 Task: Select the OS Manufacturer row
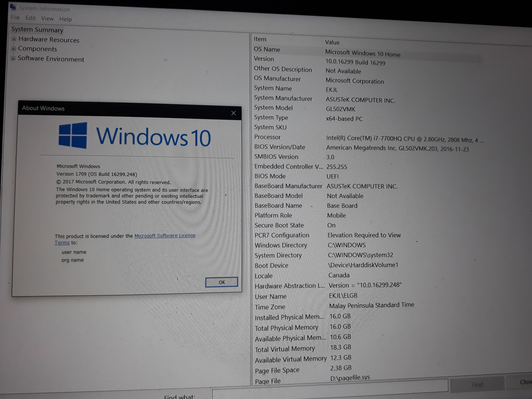click(319, 80)
